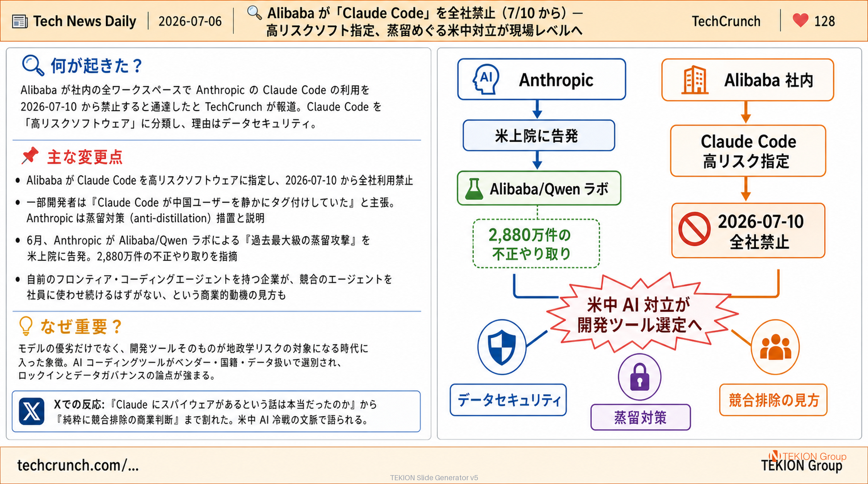This screenshot has height=484, width=868.
Task: Click the Tech News Daily title
Action: pyautogui.click(x=85, y=21)
